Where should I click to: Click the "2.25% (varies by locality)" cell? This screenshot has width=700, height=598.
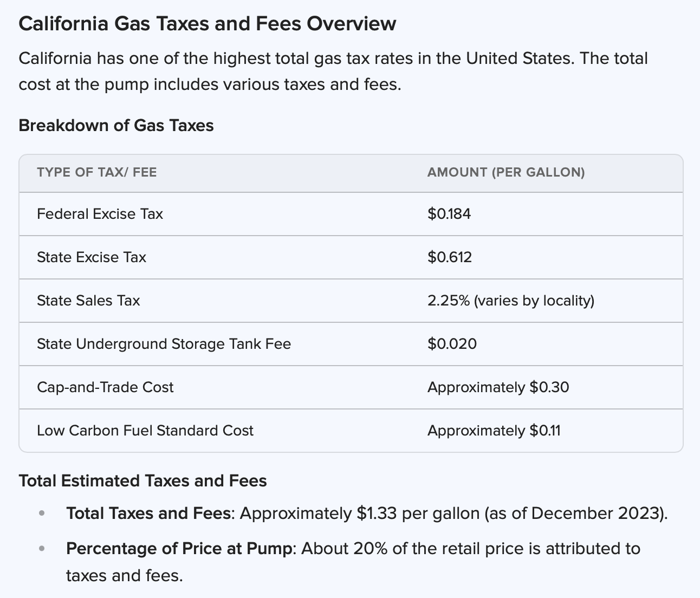tap(510, 301)
